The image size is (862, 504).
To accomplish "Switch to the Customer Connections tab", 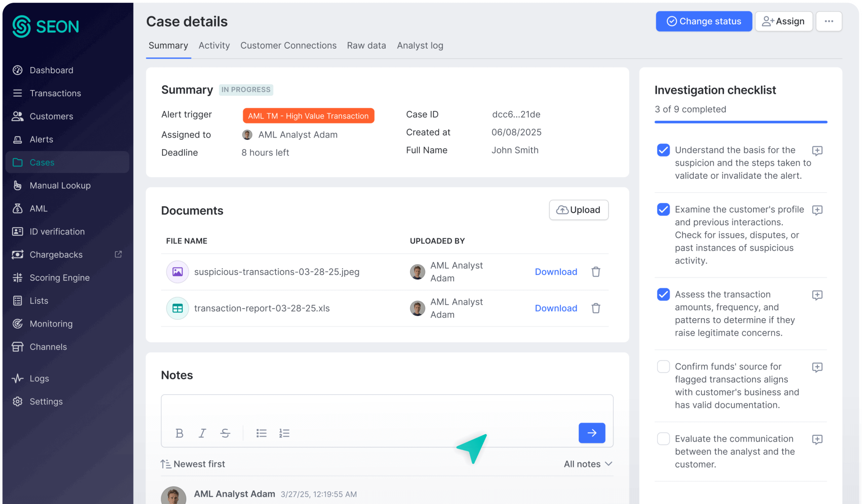I will click(288, 45).
